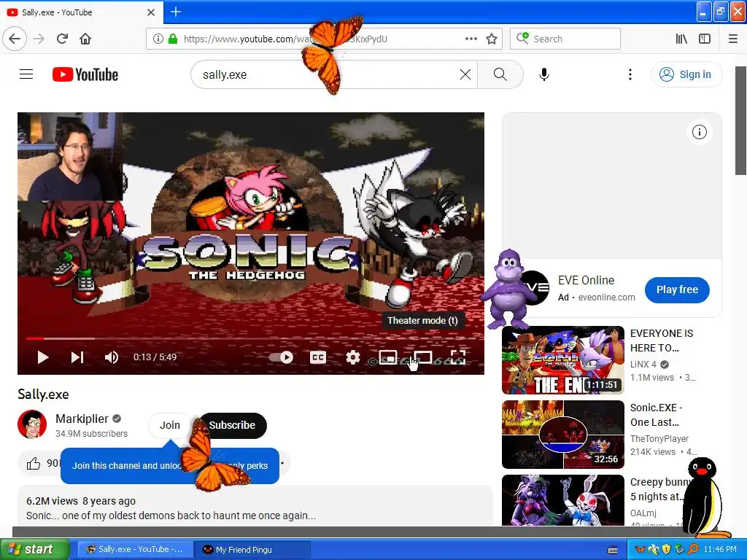Show site information icon in address bar

click(158, 39)
